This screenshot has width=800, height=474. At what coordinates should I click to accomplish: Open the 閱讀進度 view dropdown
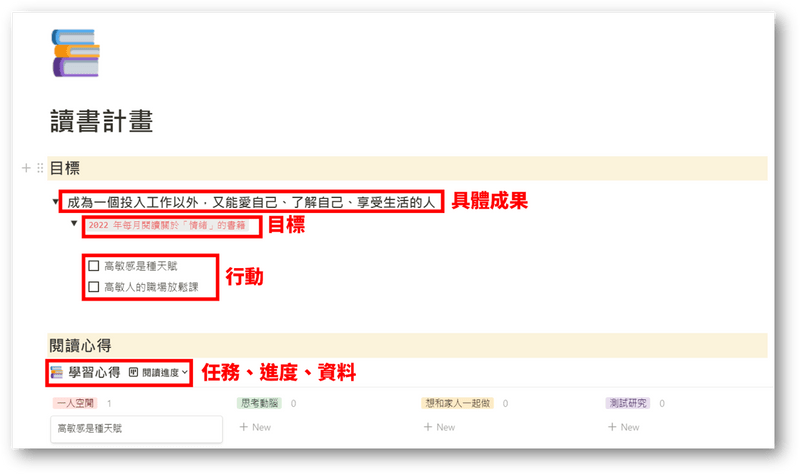coord(164,372)
